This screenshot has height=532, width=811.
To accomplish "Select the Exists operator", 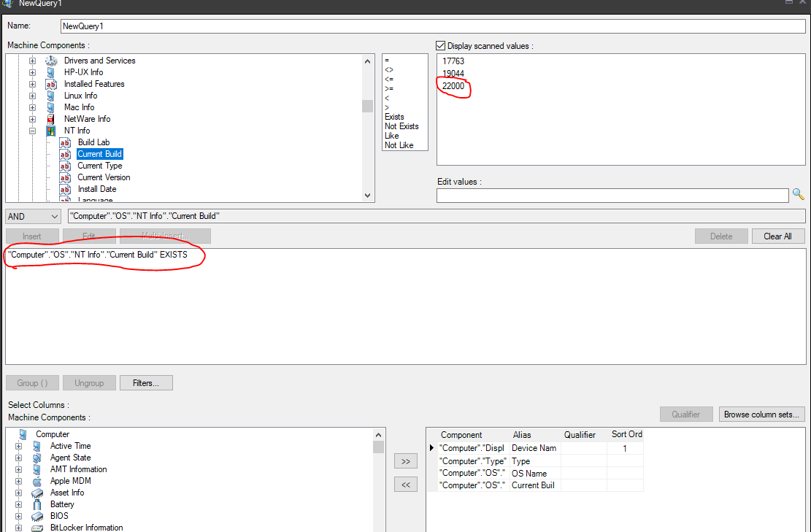I will click(394, 116).
